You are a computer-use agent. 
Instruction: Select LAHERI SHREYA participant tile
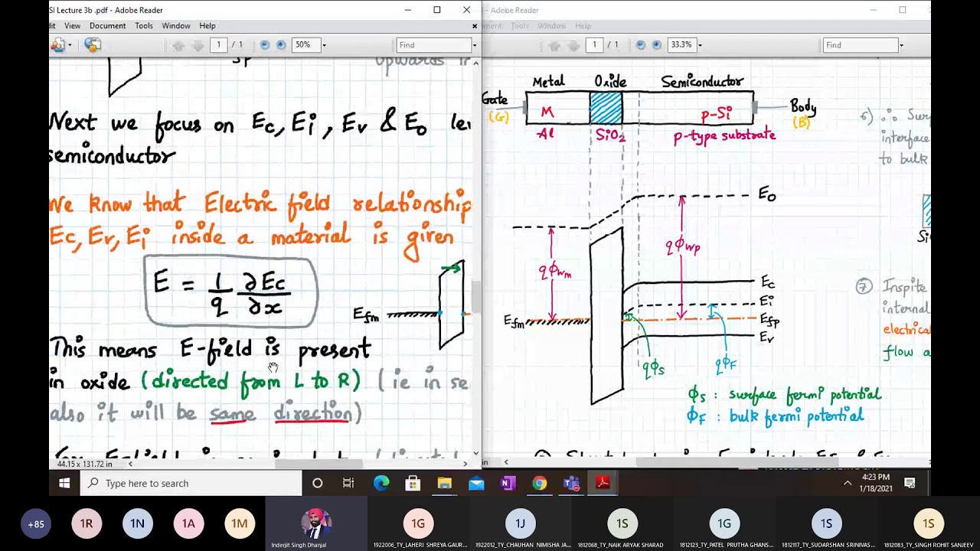[419, 524]
